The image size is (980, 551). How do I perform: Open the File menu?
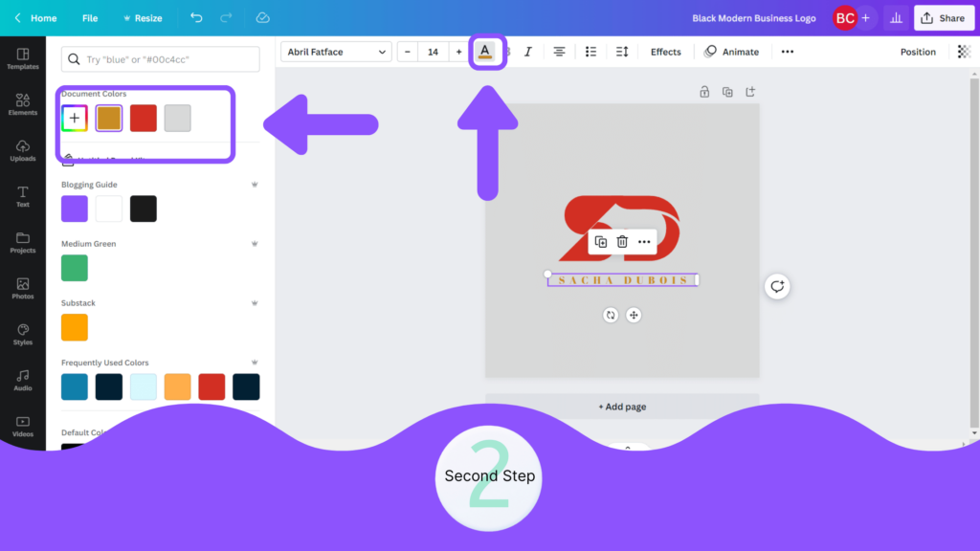pos(90,18)
